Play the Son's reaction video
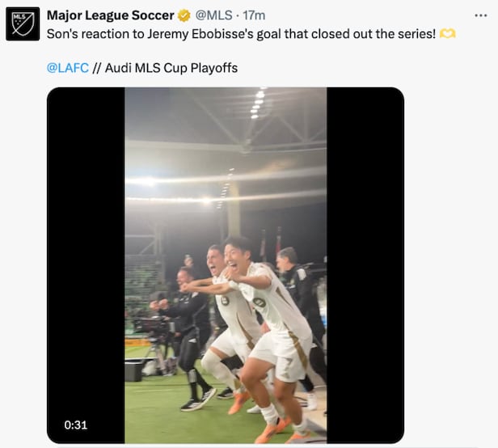Screen dimensions: 498x448 point(225,265)
